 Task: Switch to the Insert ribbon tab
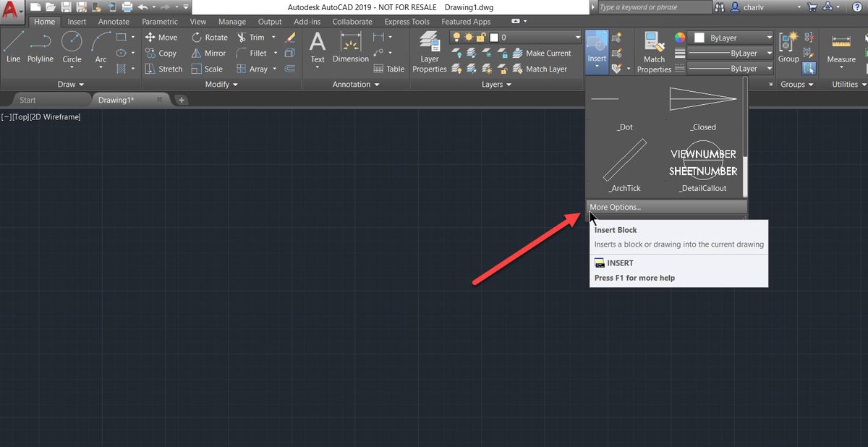point(77,22)
